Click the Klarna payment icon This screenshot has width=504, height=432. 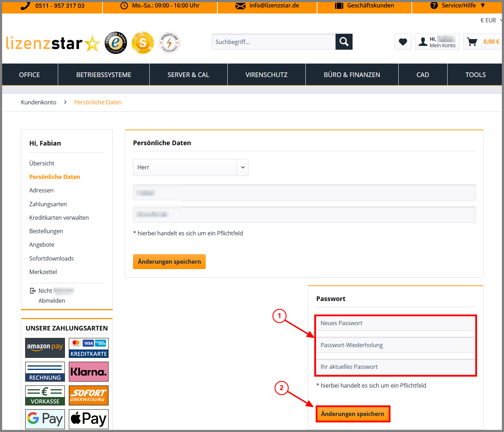[x=89, y=372]
